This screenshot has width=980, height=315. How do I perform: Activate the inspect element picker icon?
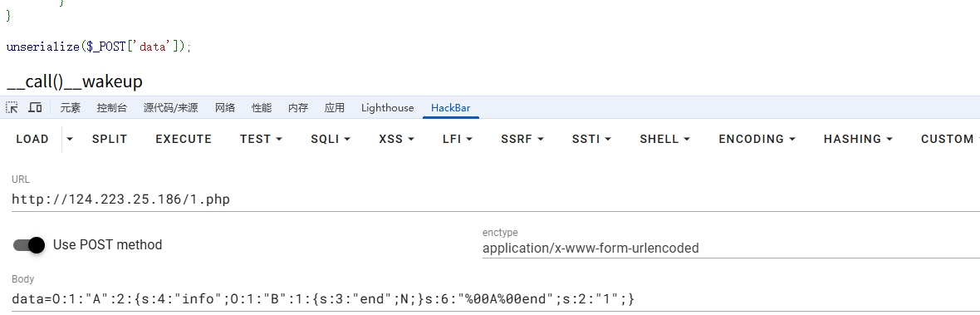[12, 107]
